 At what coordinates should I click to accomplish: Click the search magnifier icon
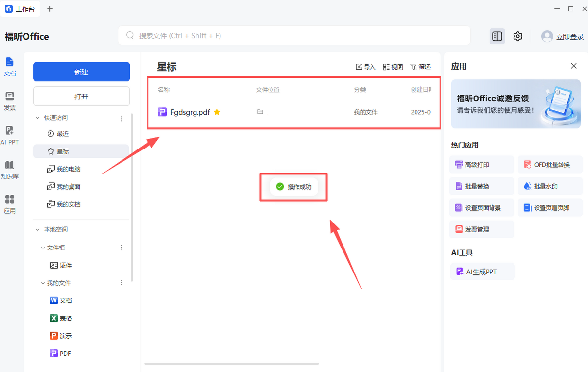pos(130,36)
